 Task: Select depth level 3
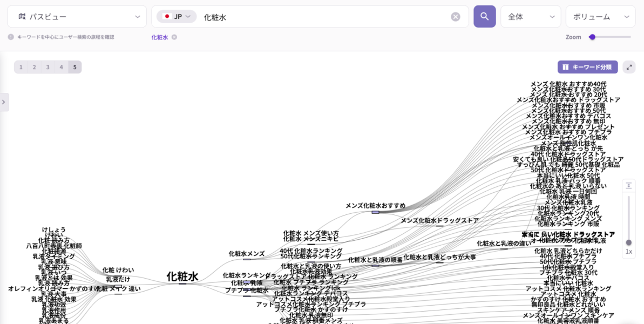(48, 67)
